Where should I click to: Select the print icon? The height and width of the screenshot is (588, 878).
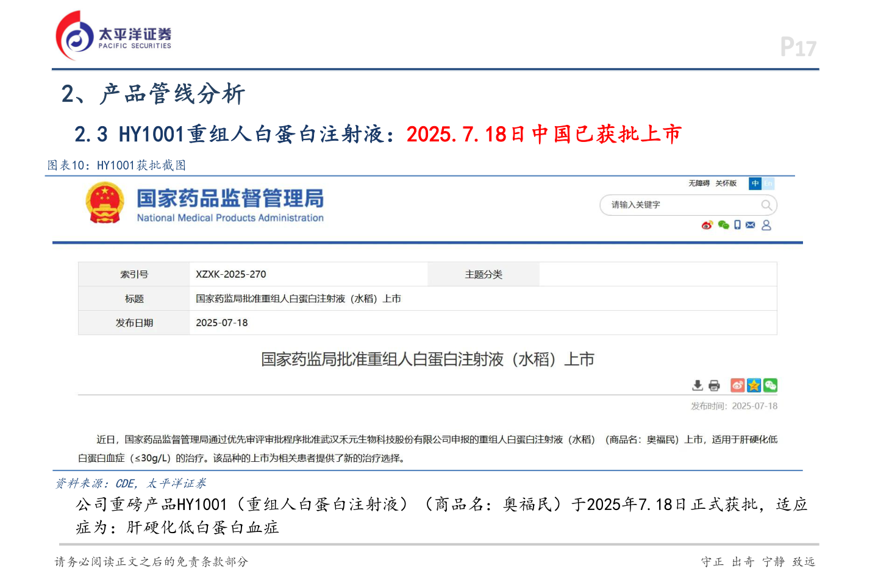point(713,385)
